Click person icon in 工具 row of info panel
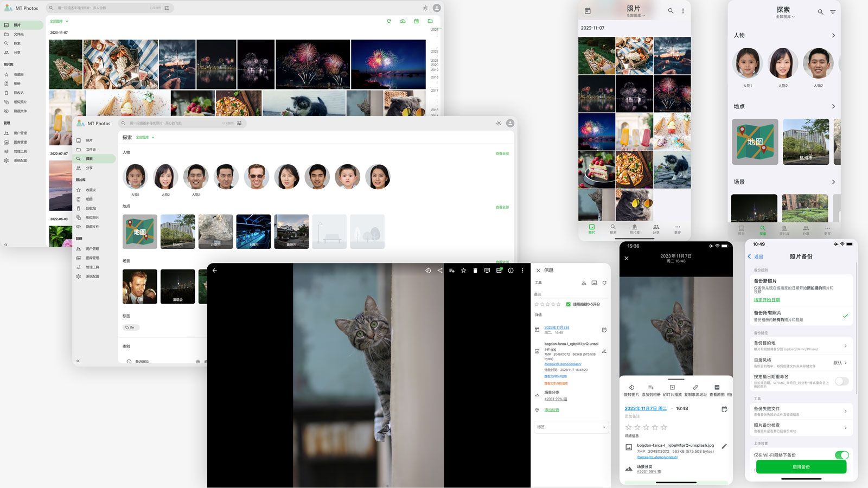The height and width of the screenshot is (488, 868). point(584,282)
